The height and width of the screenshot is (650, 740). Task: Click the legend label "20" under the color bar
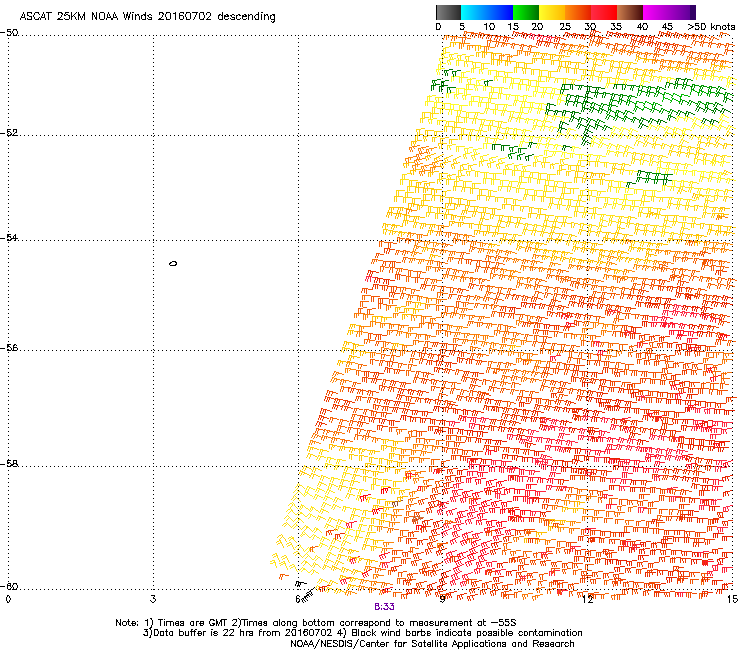[537, 27]
